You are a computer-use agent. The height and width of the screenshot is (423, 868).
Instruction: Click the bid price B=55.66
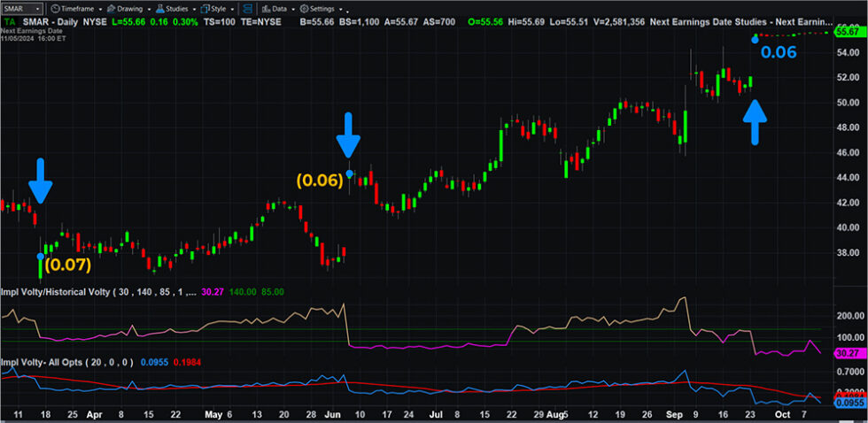(318, 22)
